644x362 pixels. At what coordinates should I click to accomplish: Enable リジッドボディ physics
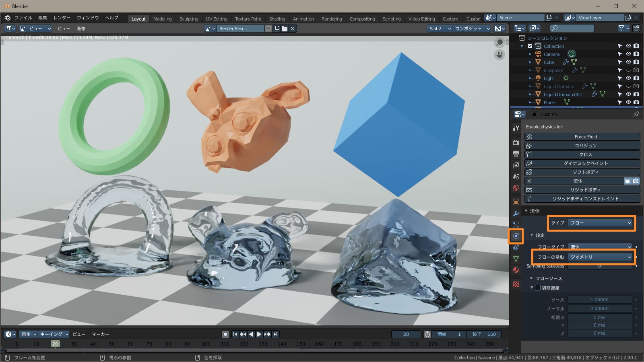pyautogui.click(x=582, y=190)
